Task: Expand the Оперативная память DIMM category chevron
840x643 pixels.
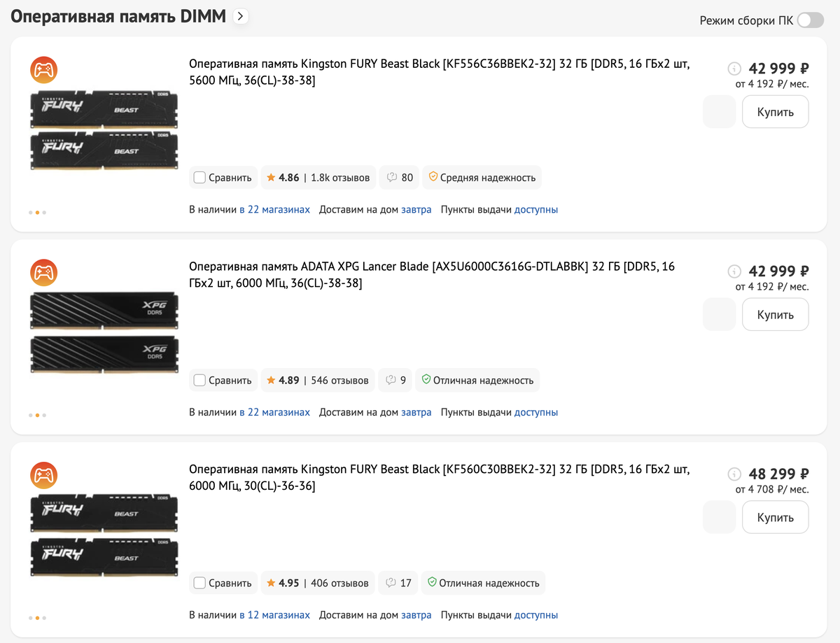Action: click(x=241, y=16)
